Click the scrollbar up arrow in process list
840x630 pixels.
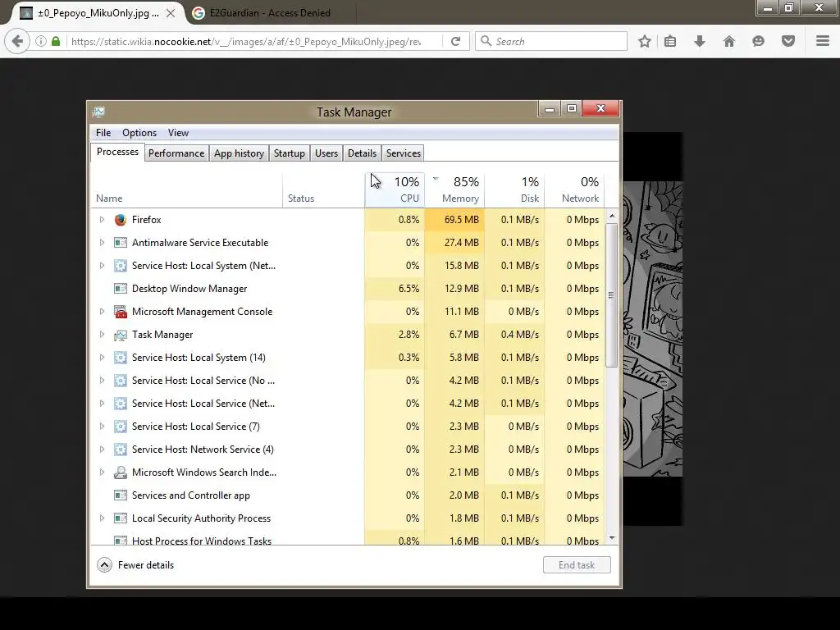coord(612,216)
